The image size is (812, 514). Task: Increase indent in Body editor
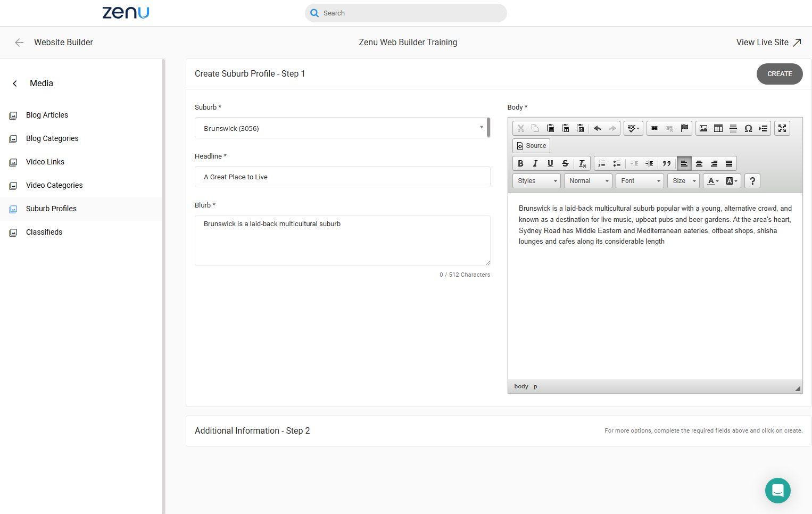649,163
